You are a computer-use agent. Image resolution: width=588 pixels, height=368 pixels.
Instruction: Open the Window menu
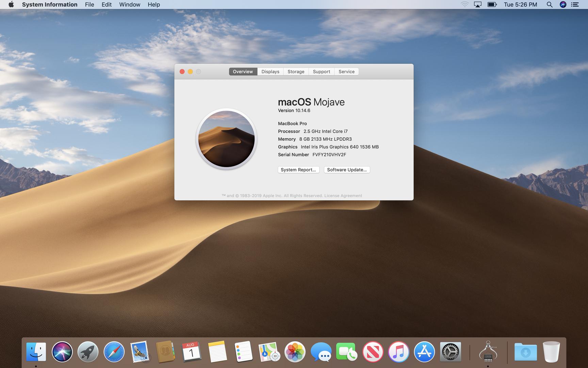[x=130, y=4]
